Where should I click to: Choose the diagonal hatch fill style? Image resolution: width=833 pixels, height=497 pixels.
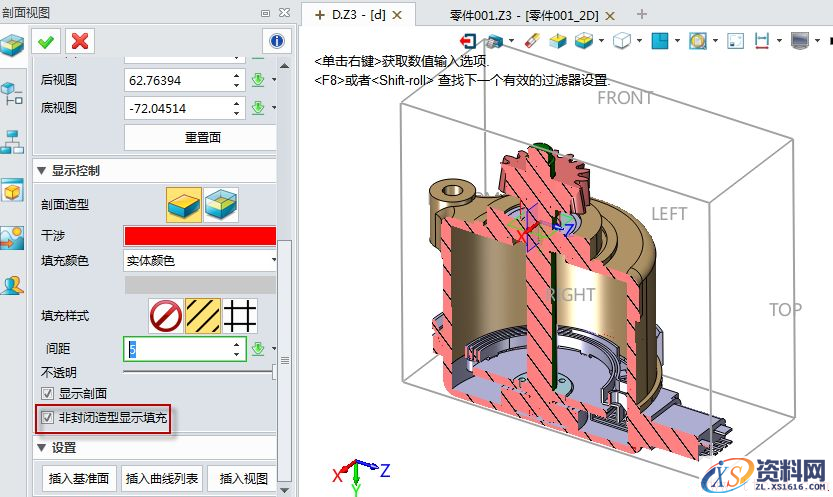pos(202,316)
